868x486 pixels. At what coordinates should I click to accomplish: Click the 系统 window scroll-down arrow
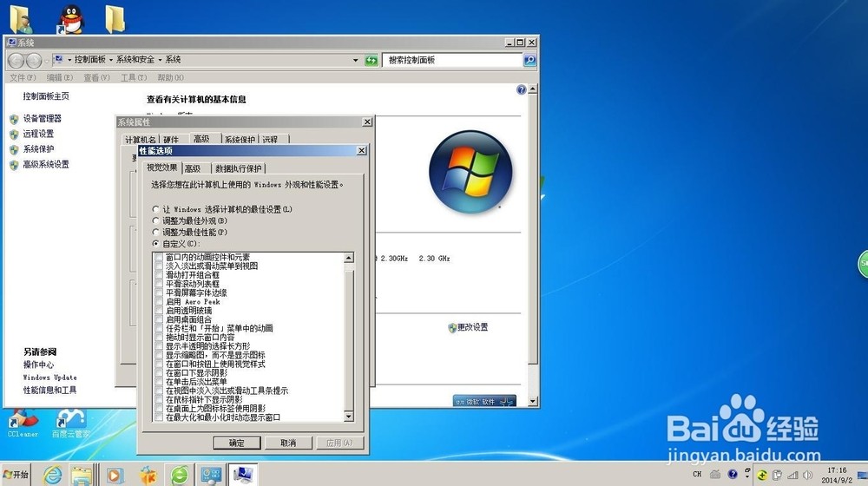click(x=533, y=401)
